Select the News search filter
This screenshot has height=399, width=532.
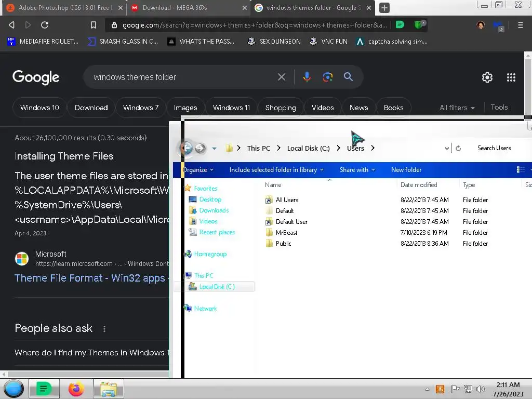358,108
